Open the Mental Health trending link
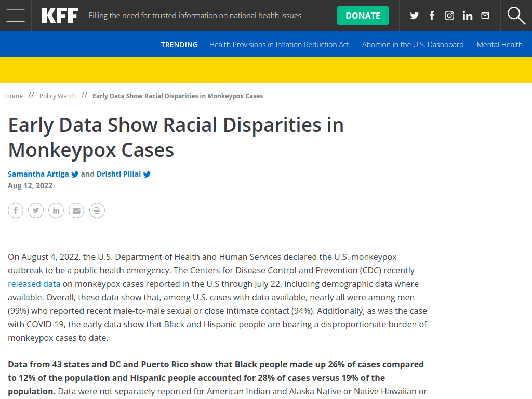This screenshot has height=399, width=532. point(499,45)
